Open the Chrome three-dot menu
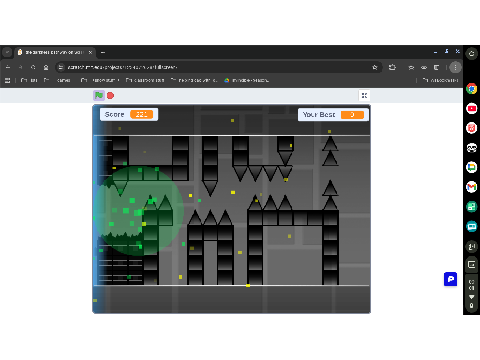The width and height of the screenshot is (480, 360). click(455, 67)
